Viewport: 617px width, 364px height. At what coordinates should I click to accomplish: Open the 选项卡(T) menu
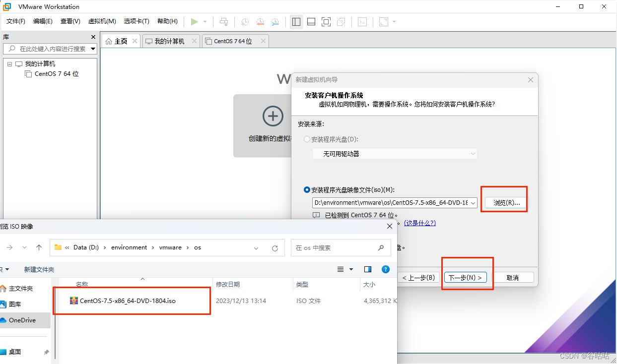137,21
